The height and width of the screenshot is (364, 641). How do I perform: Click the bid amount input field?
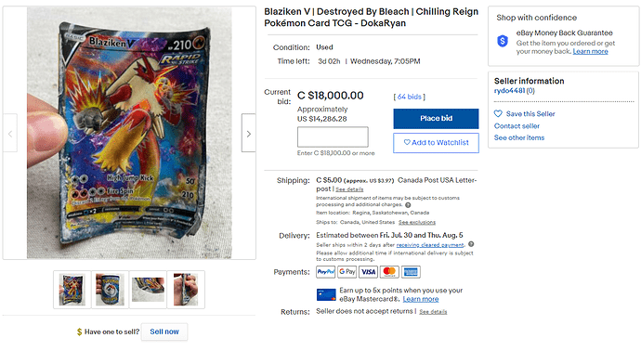pos(333,136)
